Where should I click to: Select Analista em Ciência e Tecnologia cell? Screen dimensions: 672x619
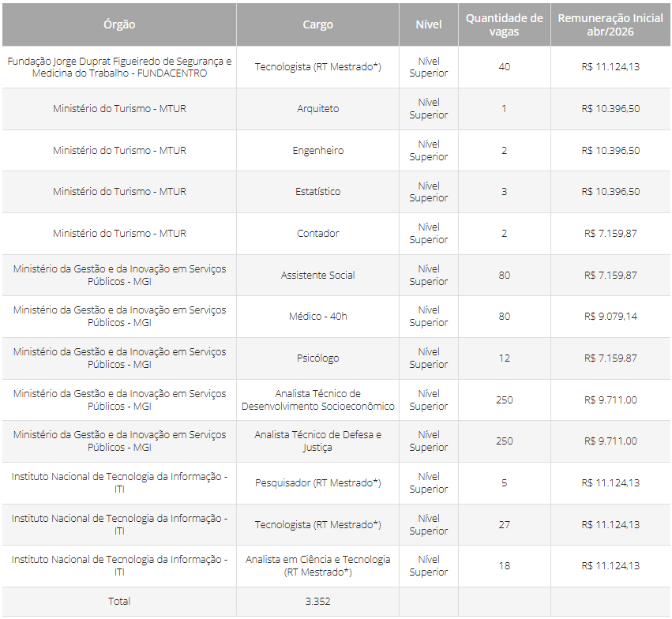(x=317, y=565)
